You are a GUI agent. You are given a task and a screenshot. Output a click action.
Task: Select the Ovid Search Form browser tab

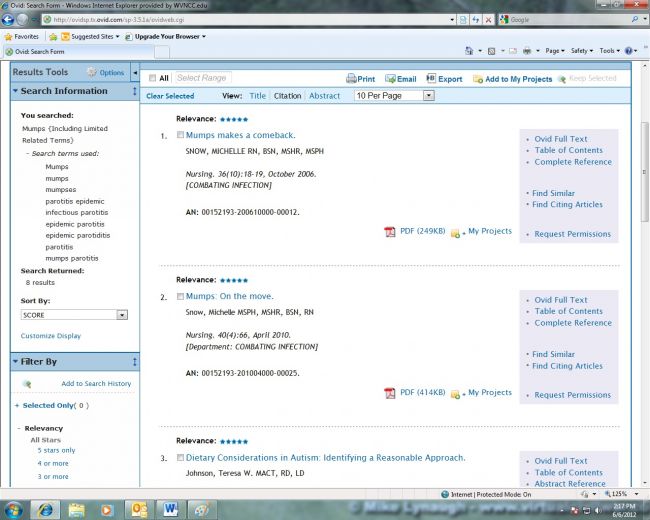click(79, 52)
